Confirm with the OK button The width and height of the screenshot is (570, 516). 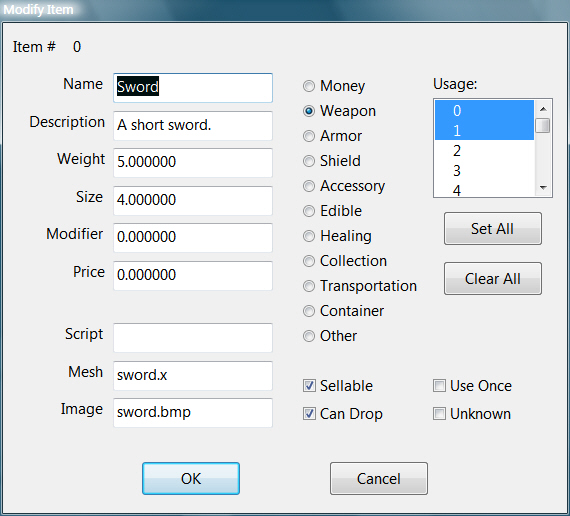tap(191, 479)
